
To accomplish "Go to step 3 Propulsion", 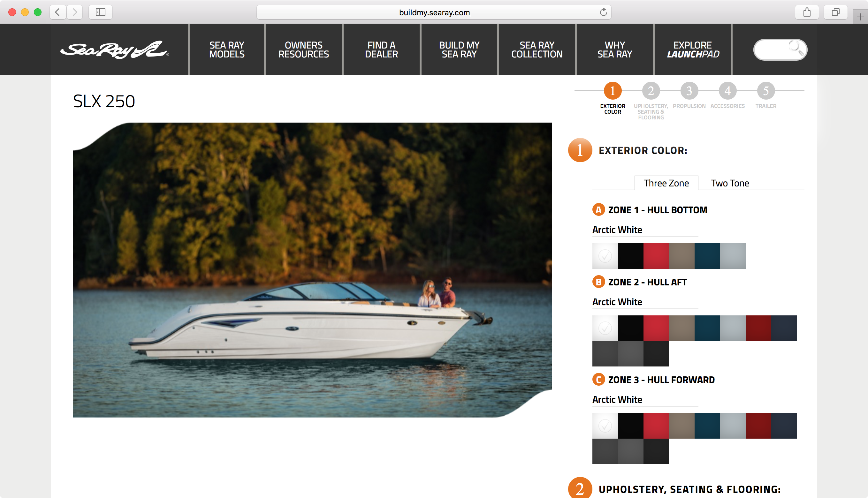I will pos(689,91).
